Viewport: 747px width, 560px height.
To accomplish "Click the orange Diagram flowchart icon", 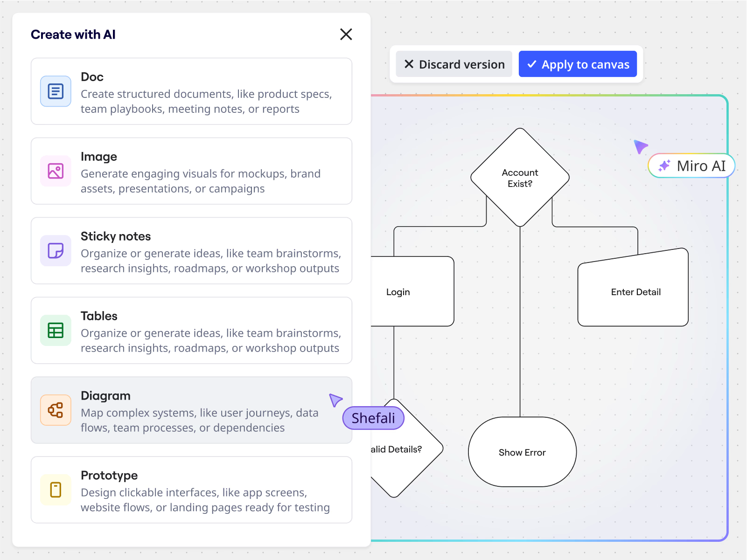I will tap(56, 410).
